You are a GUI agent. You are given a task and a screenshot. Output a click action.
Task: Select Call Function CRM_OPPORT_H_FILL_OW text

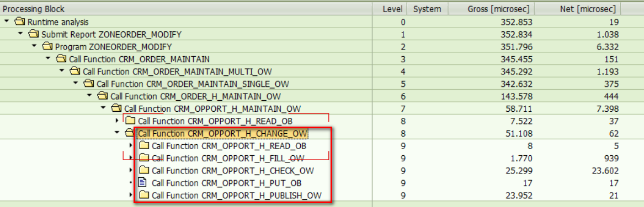pyautogui.click(x=228, y=158)
